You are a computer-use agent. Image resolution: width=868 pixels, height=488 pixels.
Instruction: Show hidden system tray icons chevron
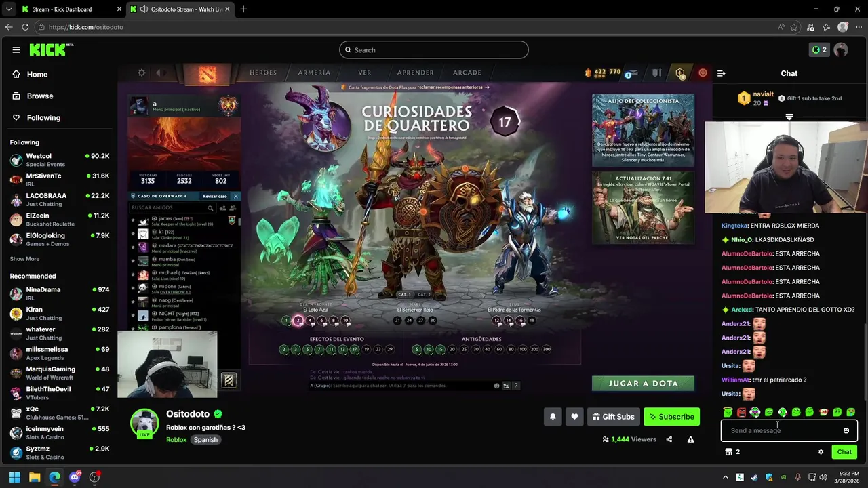(x=725, y=477)
